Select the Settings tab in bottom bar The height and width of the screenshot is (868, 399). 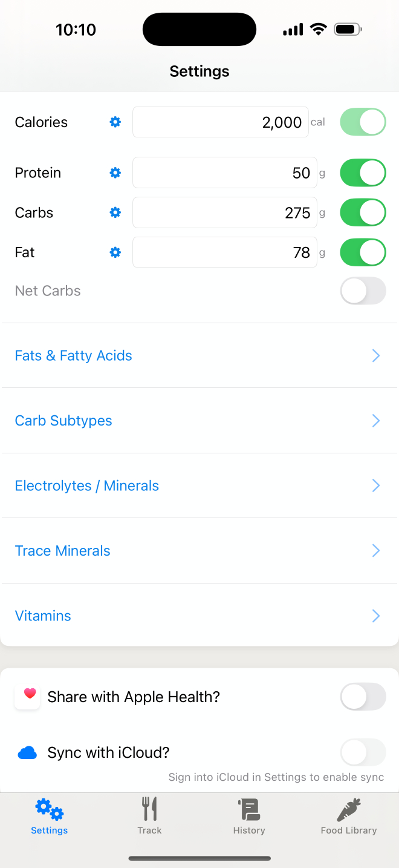point(50,816)
